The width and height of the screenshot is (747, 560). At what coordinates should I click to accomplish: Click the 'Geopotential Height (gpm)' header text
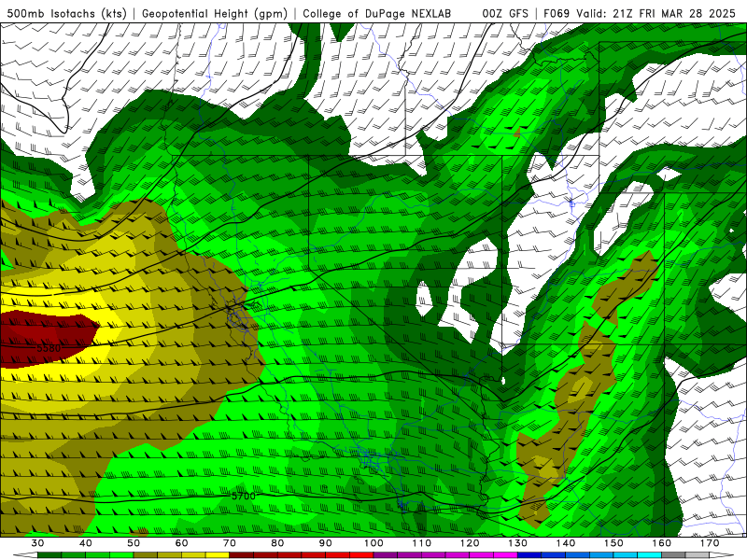point(215,13)
